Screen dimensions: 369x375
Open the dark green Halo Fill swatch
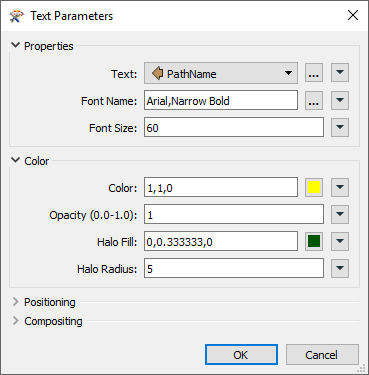tap(314, 241)
